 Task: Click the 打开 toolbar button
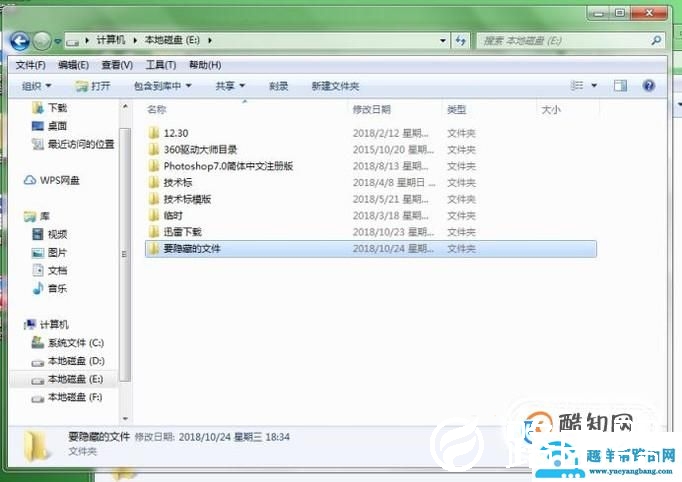(x=92, y=86)
